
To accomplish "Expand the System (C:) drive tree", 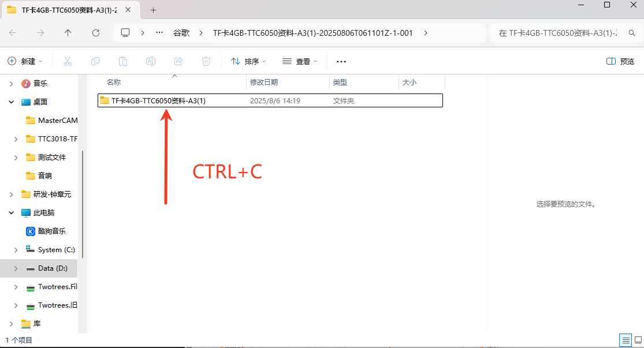I will 16,250.
